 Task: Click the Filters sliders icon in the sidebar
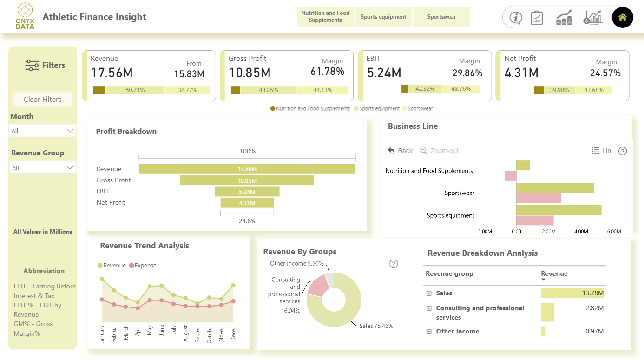pyautogui.click(x=32, y=65)
